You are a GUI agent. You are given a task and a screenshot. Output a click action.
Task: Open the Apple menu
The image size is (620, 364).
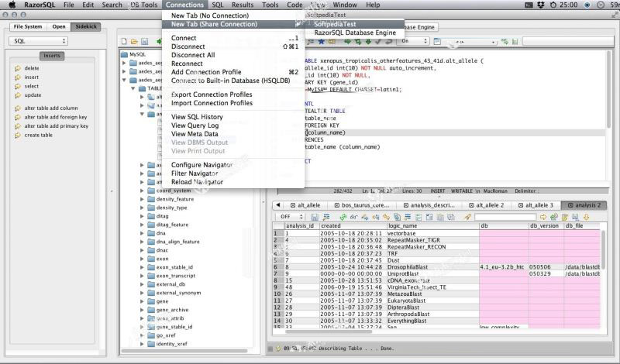tap(12, 5)
